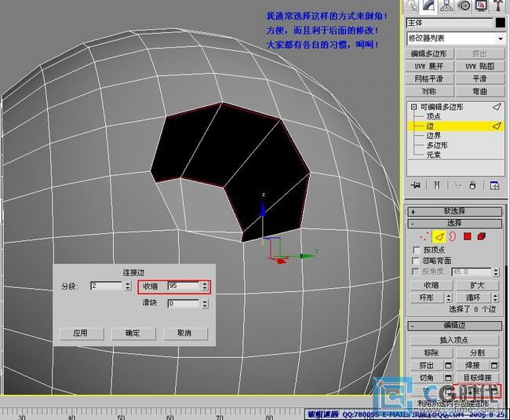Click the blue Z axis gizmo arrow

[263, 208]
